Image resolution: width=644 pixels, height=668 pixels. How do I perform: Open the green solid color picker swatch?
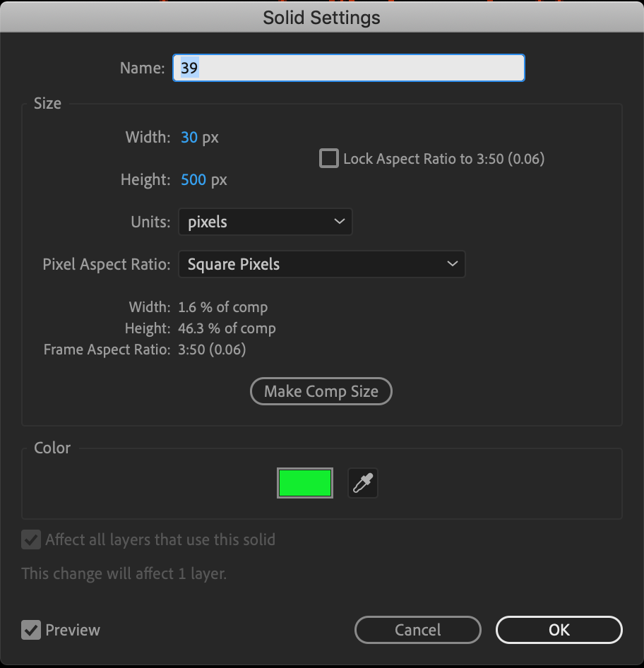[x=305, y=483]
